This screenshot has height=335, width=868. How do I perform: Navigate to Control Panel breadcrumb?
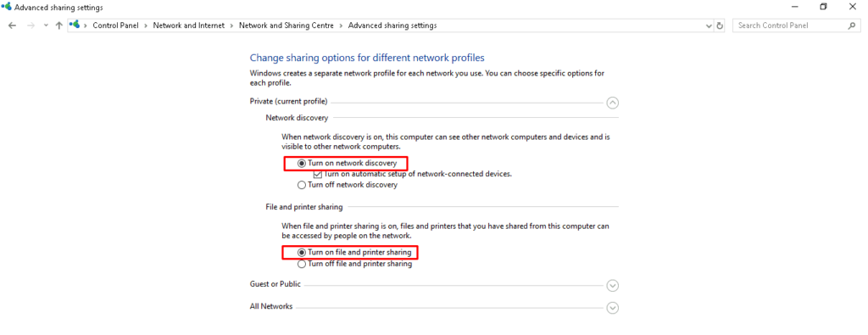tap(115, 25)
